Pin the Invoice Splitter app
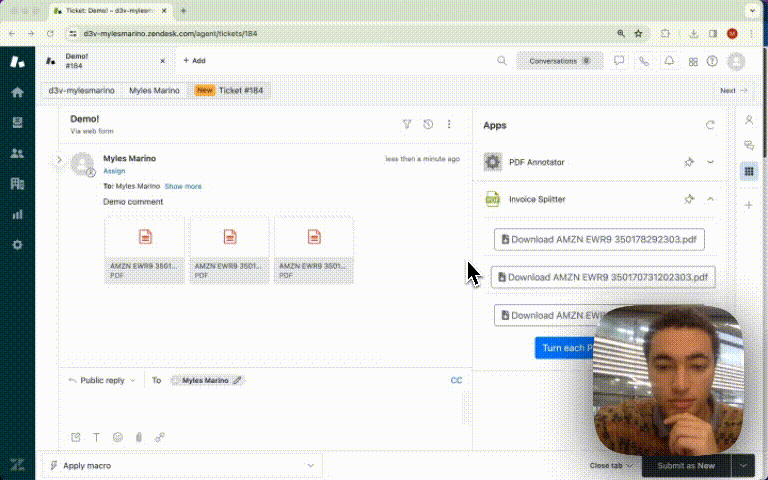Viewport: 768px width, 480px height. tap(689, 199)
